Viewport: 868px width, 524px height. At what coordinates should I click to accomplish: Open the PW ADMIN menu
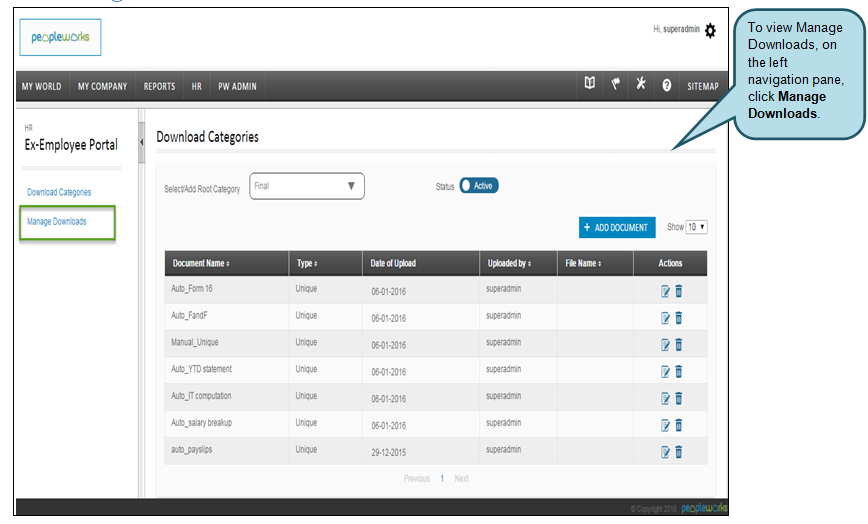(238, 86)
